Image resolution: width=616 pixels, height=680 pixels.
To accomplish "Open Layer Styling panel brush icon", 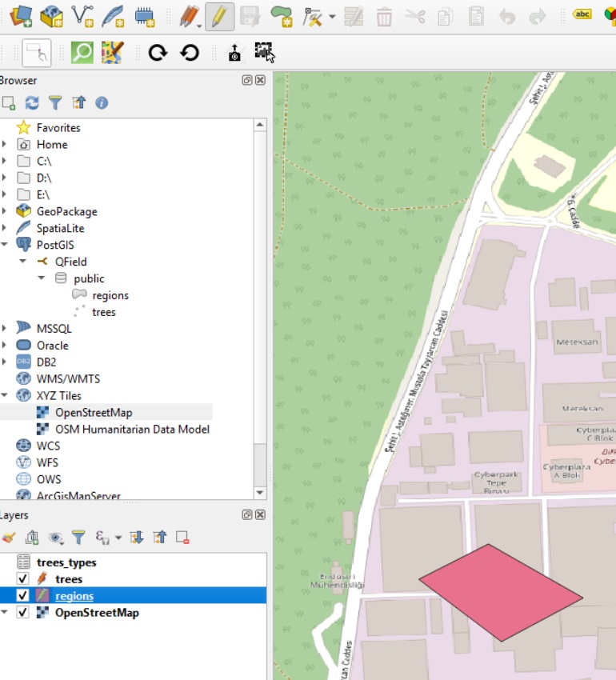I will [x=9, y=538].
